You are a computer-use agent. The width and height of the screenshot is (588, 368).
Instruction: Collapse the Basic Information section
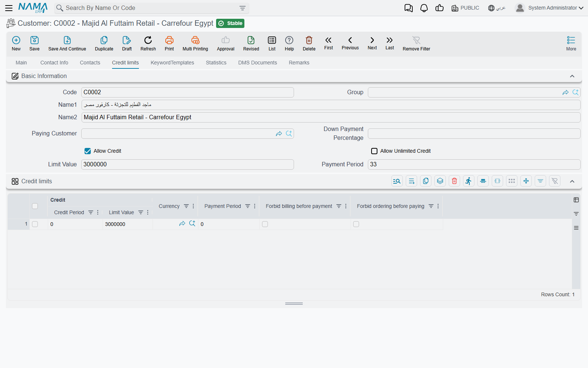[x=572, y=76]
